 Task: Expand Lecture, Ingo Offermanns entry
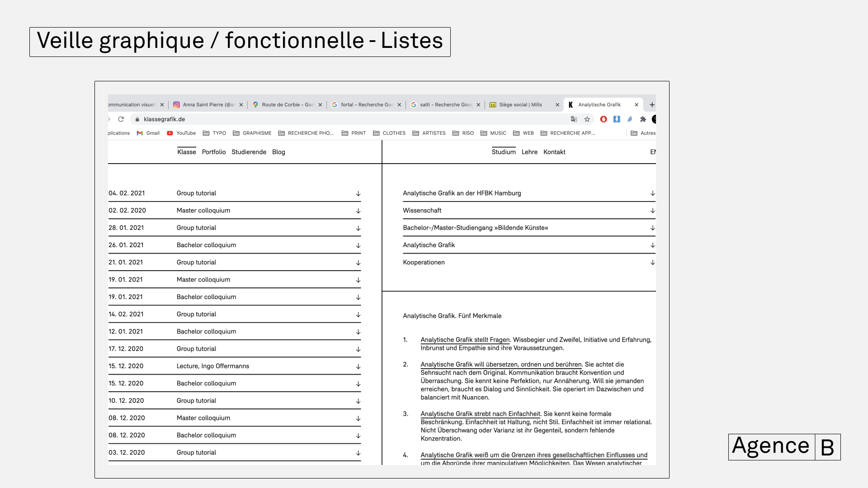coord(358,366)
